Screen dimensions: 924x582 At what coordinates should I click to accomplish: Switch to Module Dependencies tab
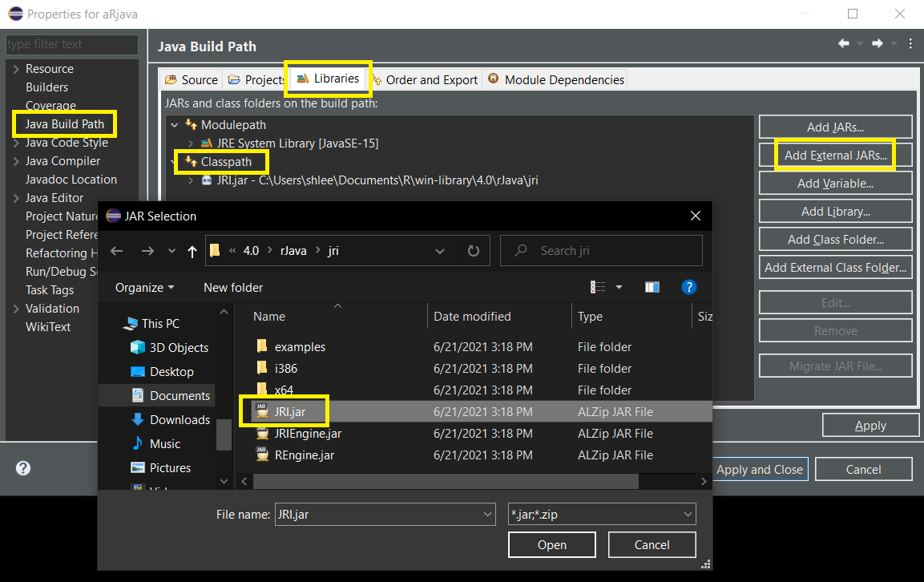point(555,80)
